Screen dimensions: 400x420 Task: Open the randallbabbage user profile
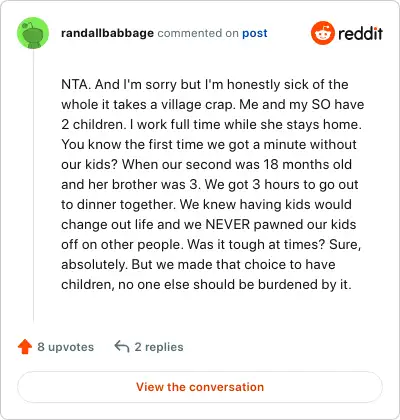(107, 33)
